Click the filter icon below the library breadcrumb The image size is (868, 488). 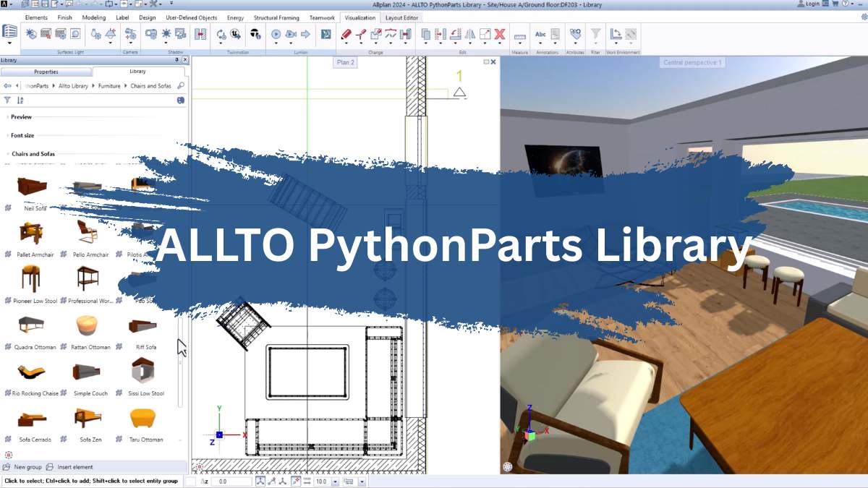tap(7, 100)
